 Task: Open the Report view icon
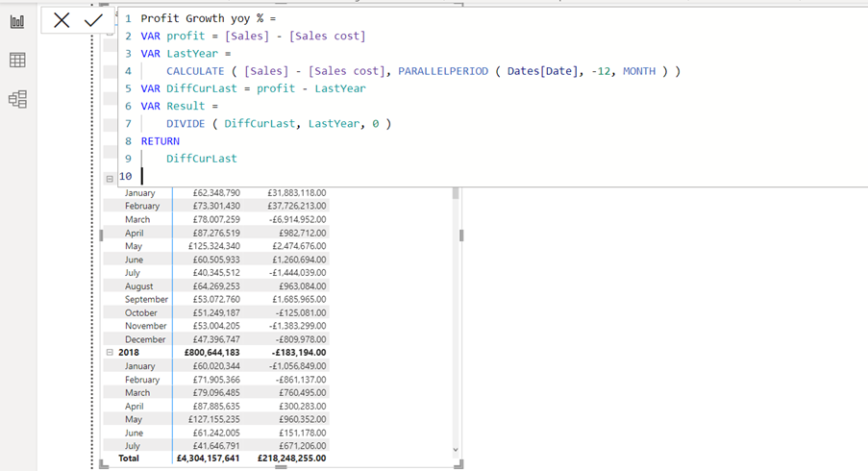17,22
